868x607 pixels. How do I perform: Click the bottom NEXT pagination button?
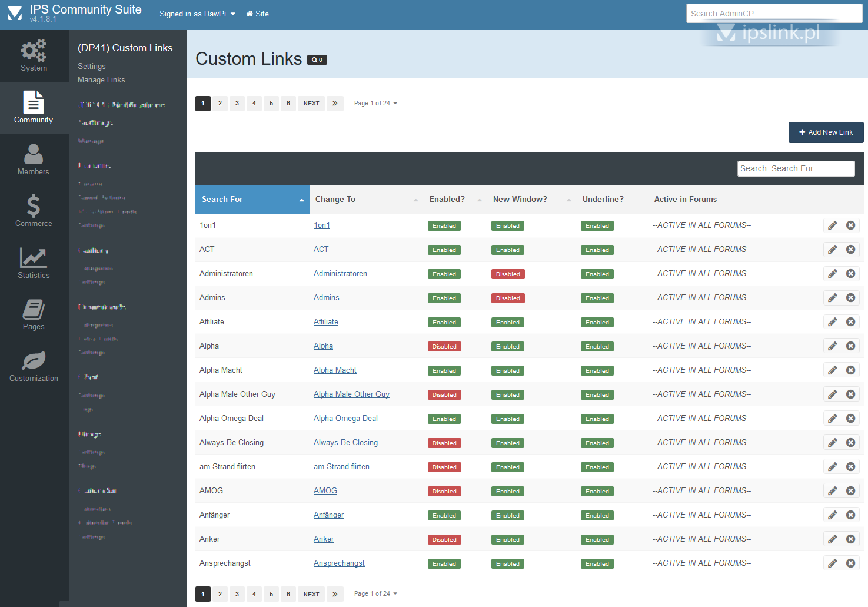(311, 594)
